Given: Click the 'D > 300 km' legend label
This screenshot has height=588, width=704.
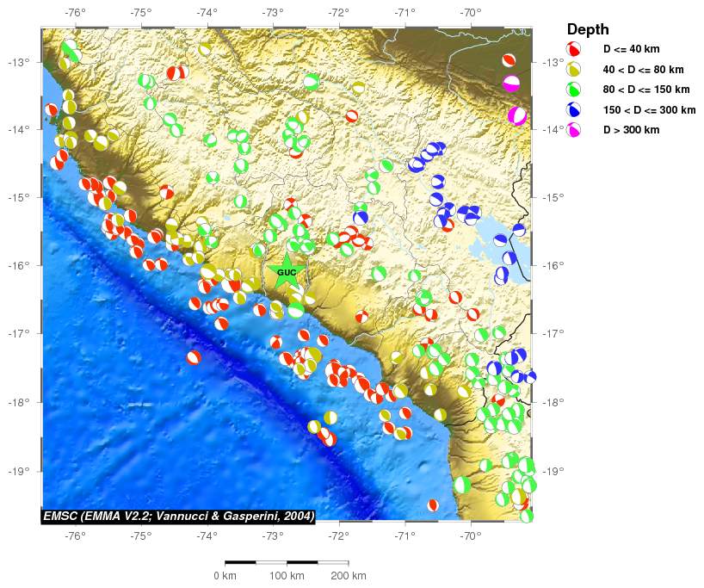Looking at the screenshot, I should tap(631, 129).
